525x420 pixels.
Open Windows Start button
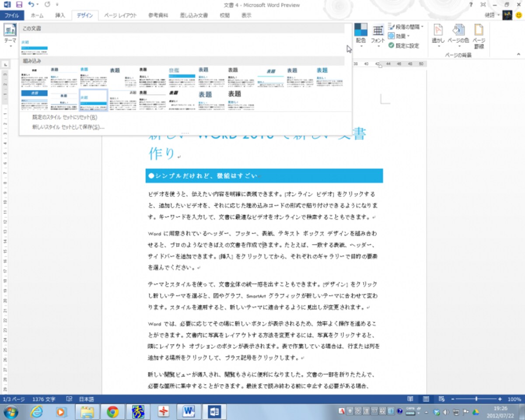10,412
